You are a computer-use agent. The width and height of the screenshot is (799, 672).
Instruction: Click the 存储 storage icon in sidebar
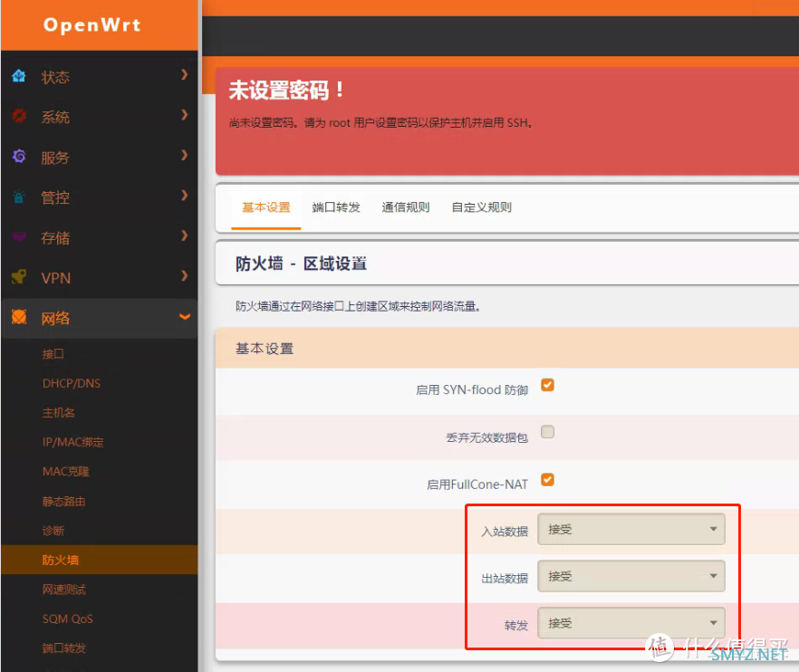tap(19, 236)
